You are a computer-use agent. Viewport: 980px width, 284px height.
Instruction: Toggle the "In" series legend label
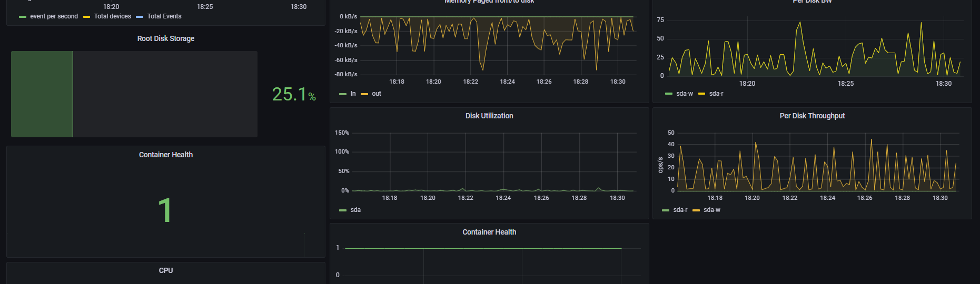353,94
